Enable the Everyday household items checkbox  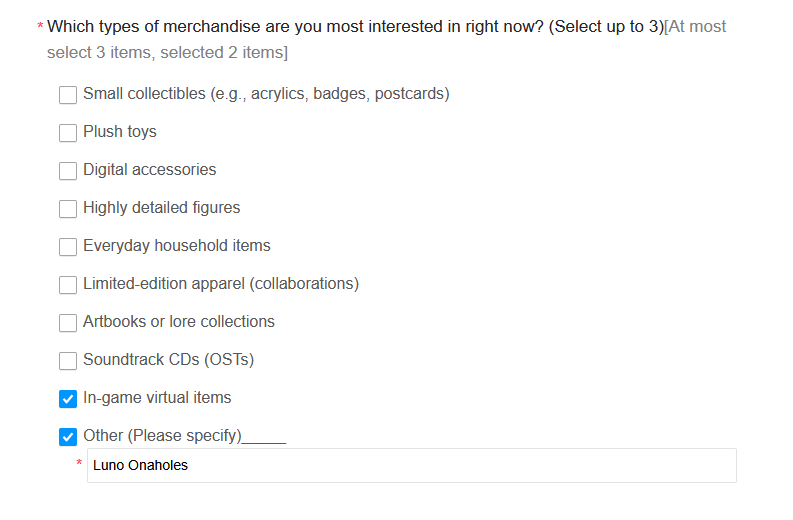pos(68,247)
